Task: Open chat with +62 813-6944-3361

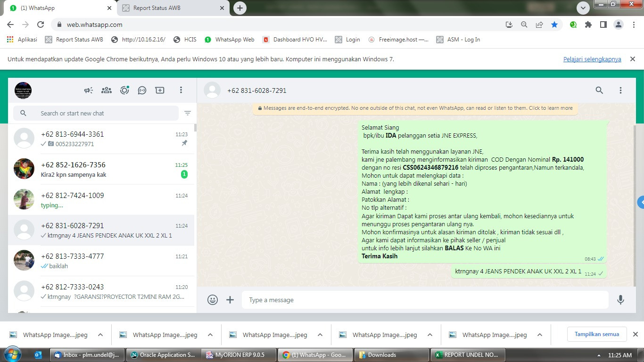Action: 101,139
